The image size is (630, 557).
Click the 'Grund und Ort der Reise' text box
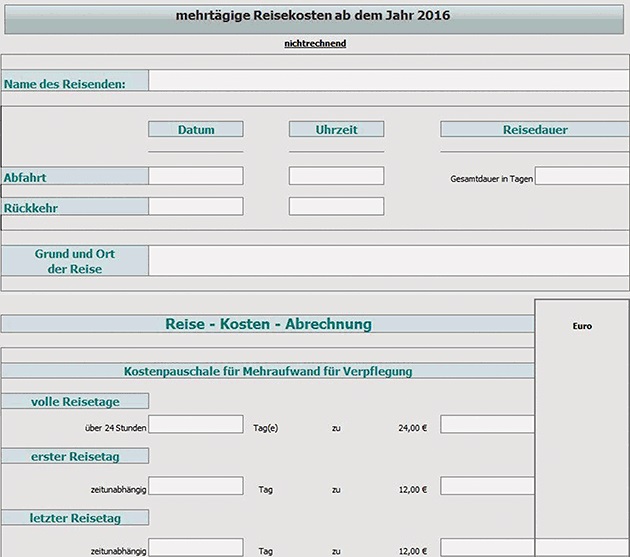(x=389, y=261)
